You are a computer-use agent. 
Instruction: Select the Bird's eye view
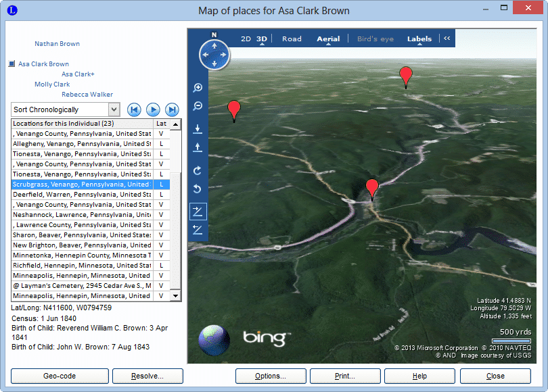[x=375, y=39]
